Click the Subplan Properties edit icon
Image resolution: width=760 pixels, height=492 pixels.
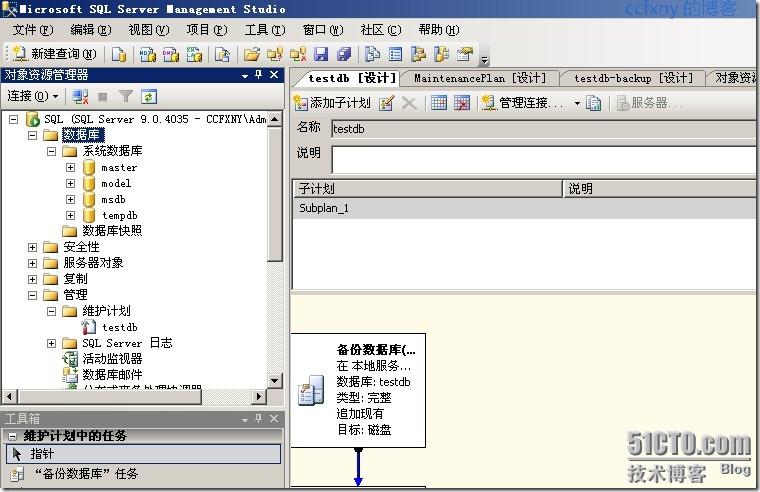click(x=386, y=103)
